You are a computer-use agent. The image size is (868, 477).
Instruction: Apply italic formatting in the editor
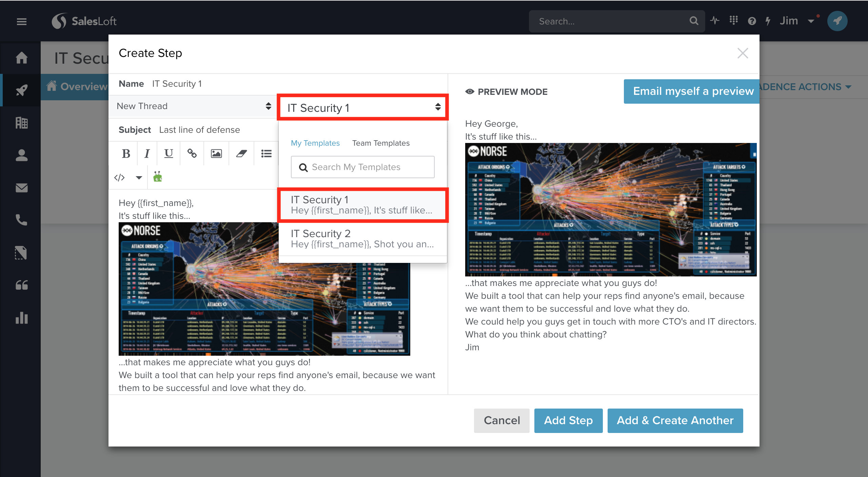point(147,154)
